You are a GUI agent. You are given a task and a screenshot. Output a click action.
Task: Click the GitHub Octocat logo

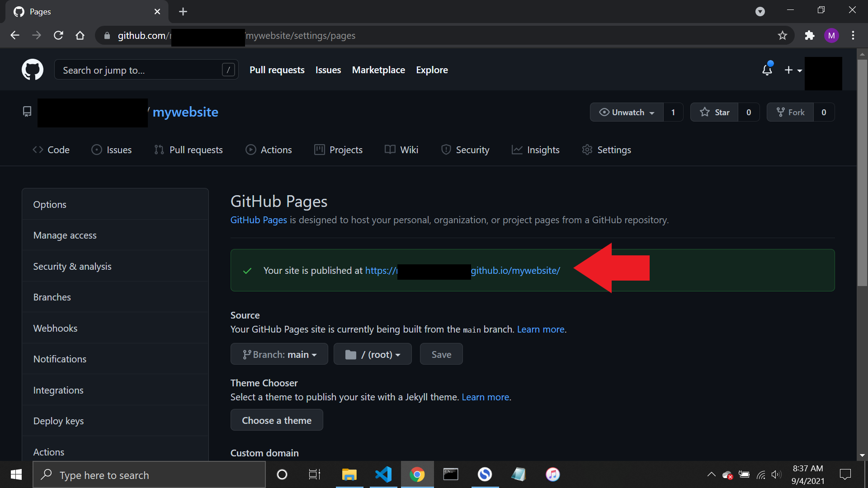point(33,70)
